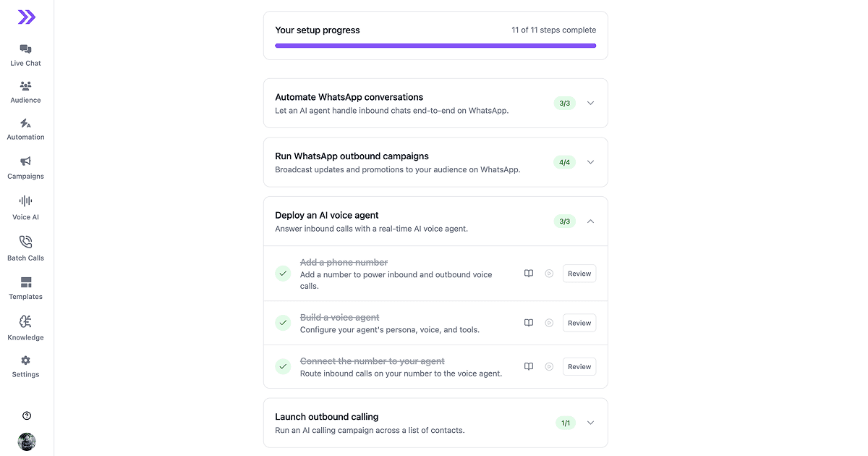
Task: Toggle the Add a phone number checkmark
Action: coord(283,274)
